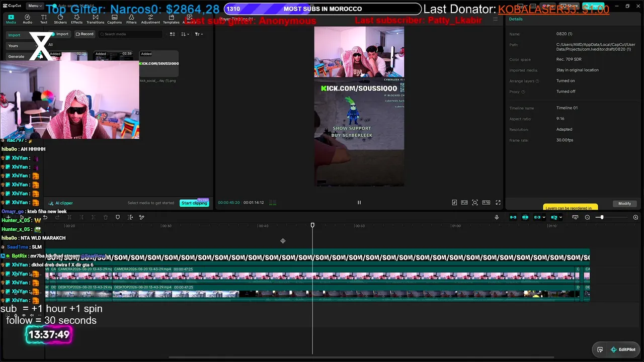Open the TikTok safe-zone preview icon

pyautogui.click(x=454, y=203)
